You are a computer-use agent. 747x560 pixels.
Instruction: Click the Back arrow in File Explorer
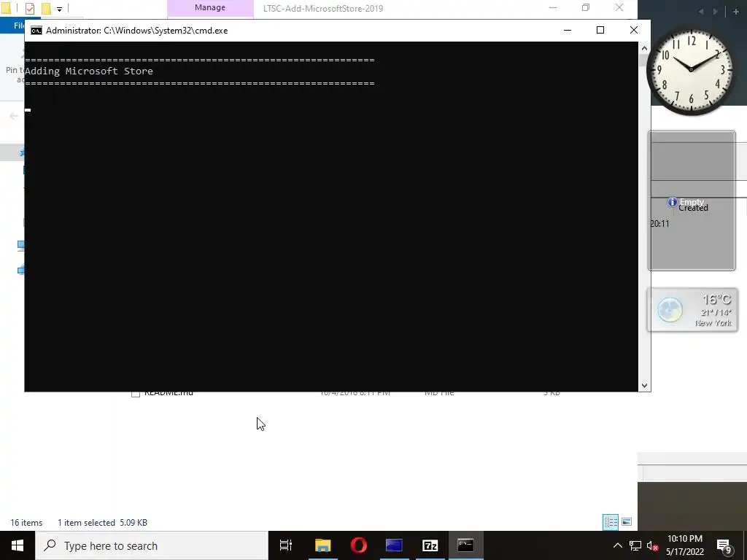click(14, 116)
